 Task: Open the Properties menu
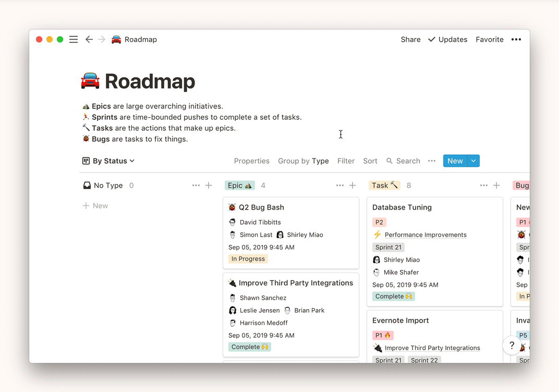click(251, 161)
